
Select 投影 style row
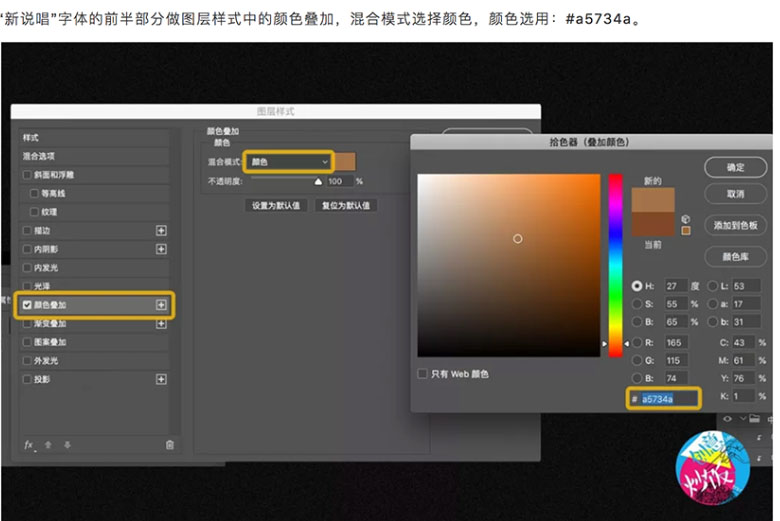[x=95, y=379]
